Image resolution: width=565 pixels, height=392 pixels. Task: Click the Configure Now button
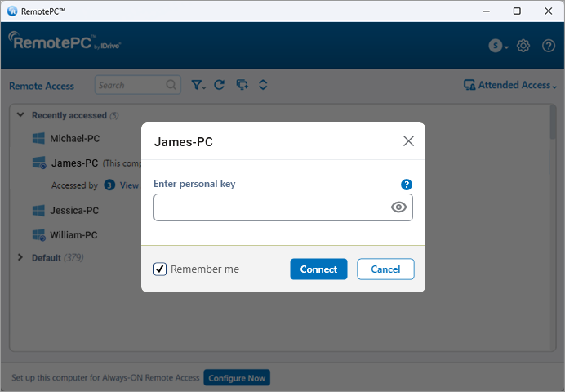point(237,378)
